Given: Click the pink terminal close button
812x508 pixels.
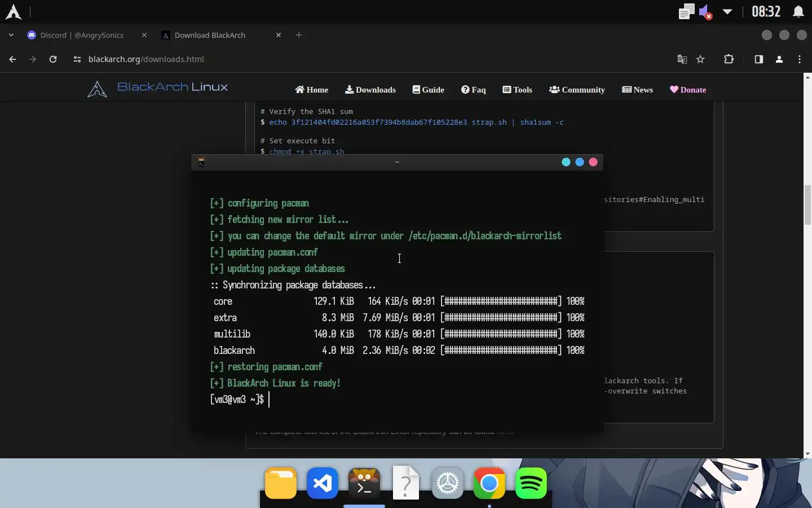Looking at the screenshot, I should 593,162.
